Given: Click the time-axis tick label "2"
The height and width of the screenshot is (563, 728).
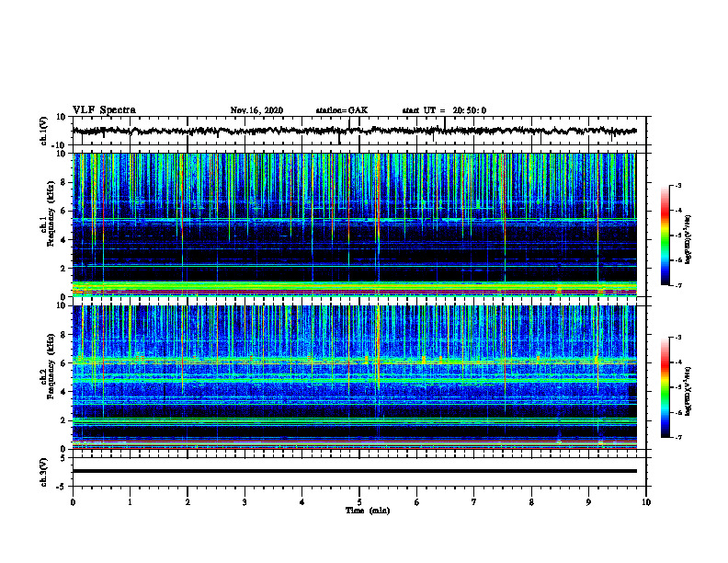Looking at the screenshot, I should tap(188, 502).
